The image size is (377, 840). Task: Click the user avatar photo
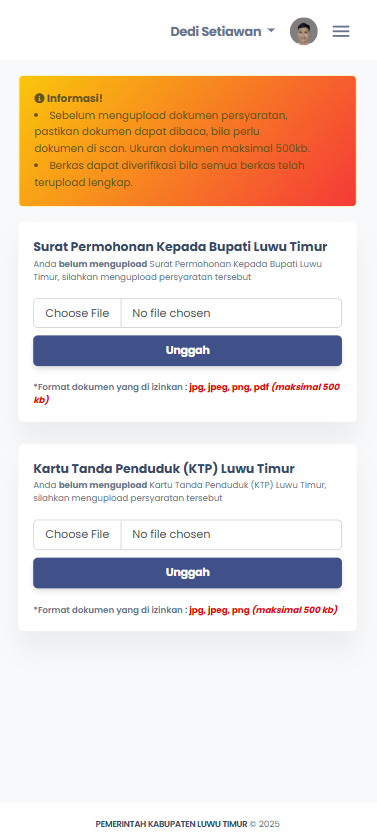click(304, 32)
